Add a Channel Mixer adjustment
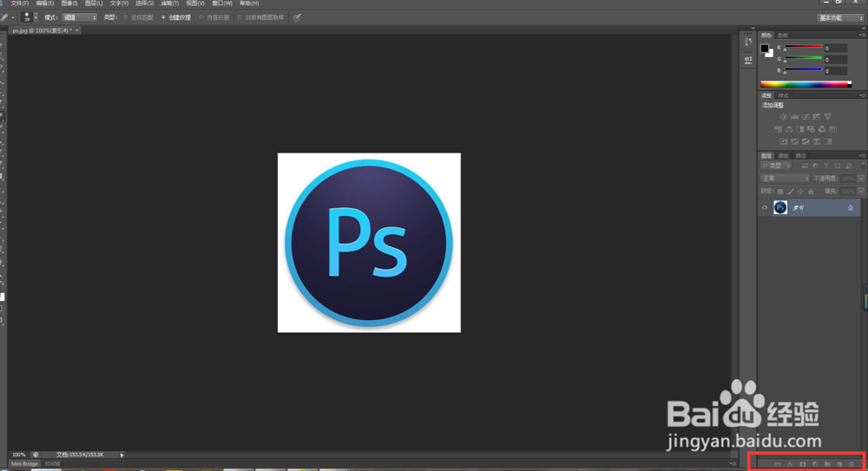The width and height of the screenshot is (868, 471). [822, 129]
